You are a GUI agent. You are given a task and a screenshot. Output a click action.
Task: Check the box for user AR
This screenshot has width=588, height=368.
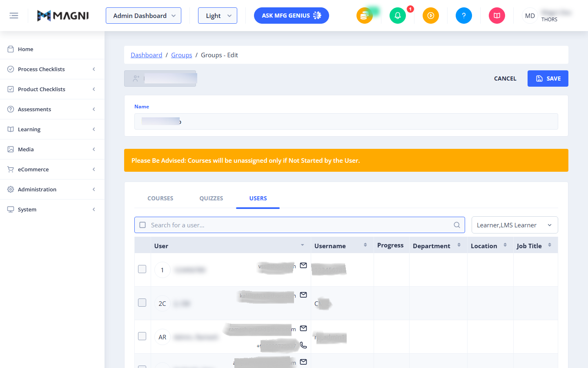point(142,336)
